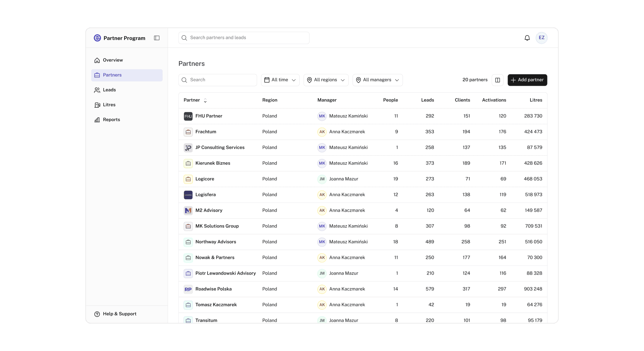Click the EZ user avatar
644x351 pixels.
541,38
